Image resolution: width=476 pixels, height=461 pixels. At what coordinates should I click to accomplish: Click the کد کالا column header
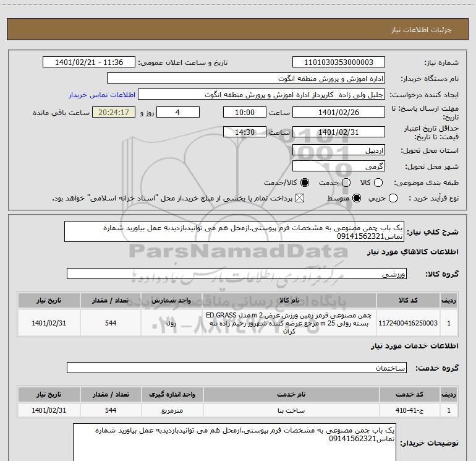(x=408, y=300)
